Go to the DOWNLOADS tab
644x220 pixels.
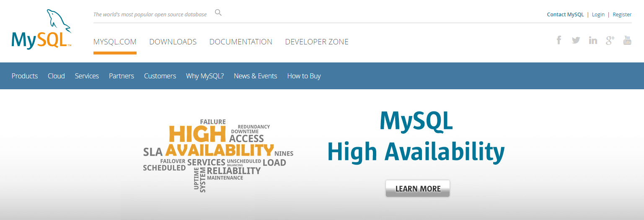click(173, 42)
